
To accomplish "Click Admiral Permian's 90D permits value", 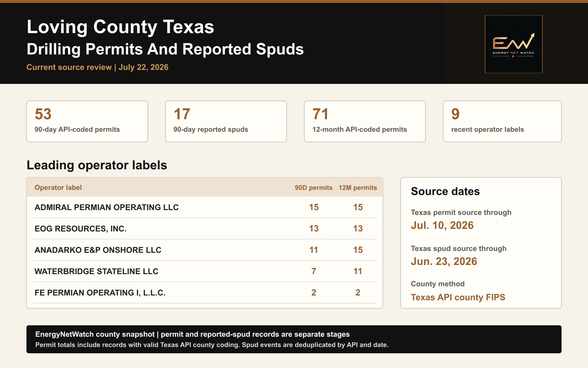I will click(314, 207).
